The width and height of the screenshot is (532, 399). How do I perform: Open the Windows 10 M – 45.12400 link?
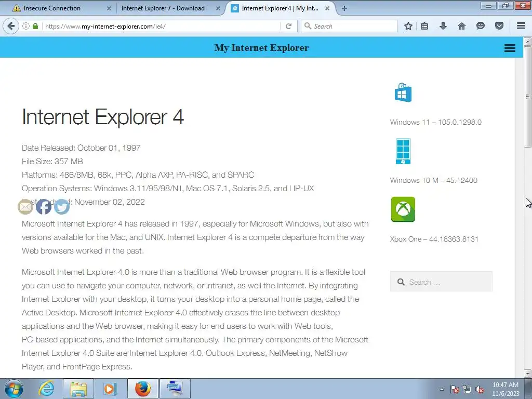434,180
